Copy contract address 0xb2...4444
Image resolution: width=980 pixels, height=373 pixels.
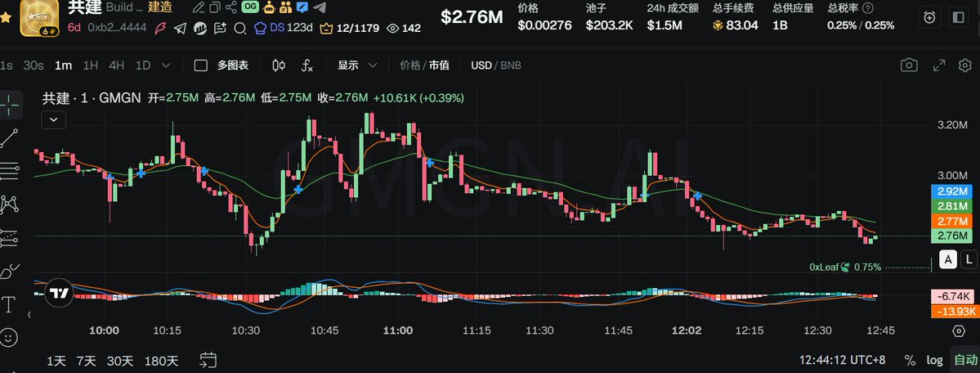click(116, 28)
